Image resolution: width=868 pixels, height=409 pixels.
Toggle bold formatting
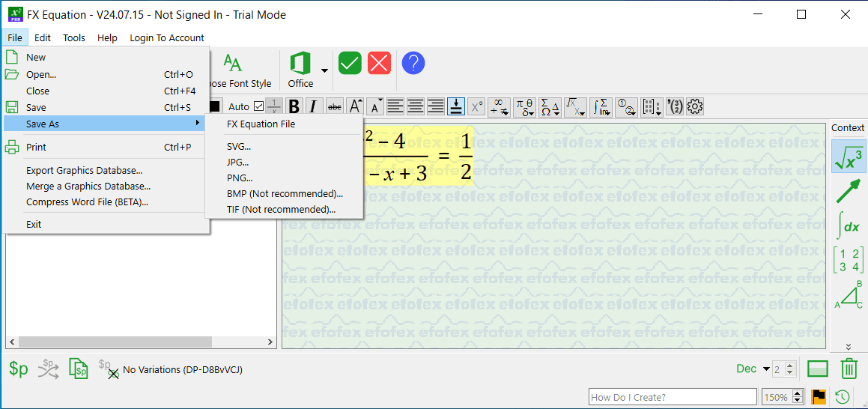point(294,106)
